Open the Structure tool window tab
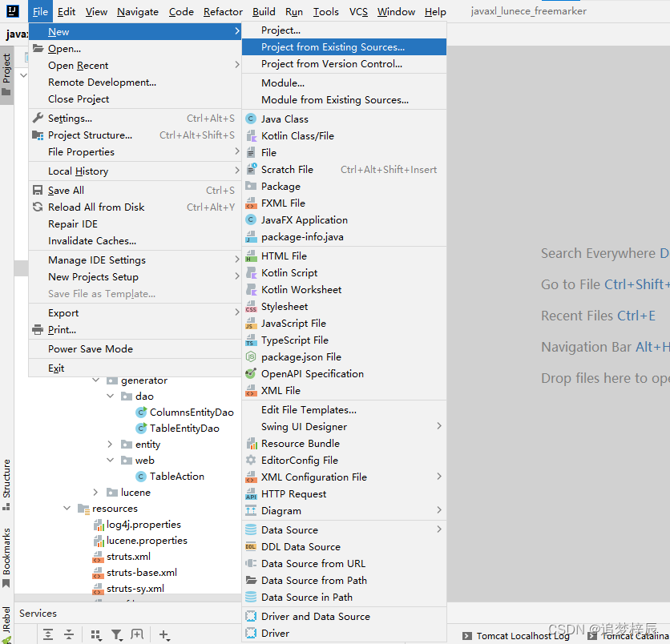The image size is (670, 644). tap(6, 485)
